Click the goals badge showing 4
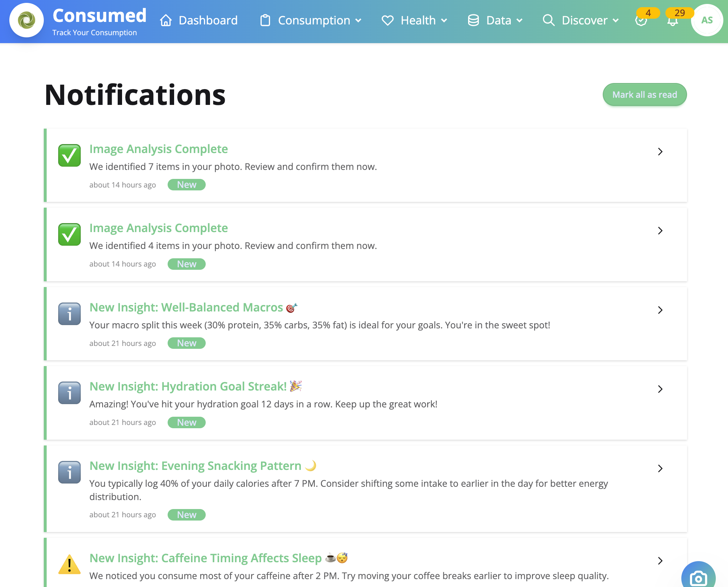The height and width of the screenshot is (587, 728). pos(648,13)
